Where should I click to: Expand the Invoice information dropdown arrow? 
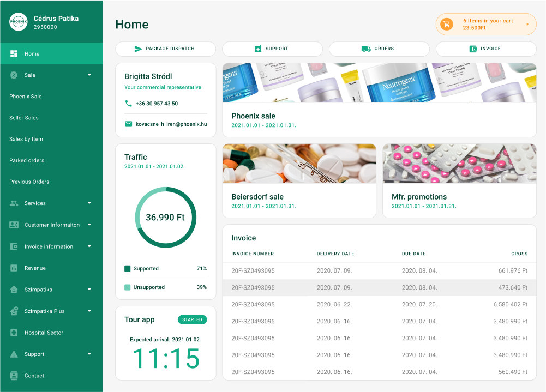(x=89, y=246)
